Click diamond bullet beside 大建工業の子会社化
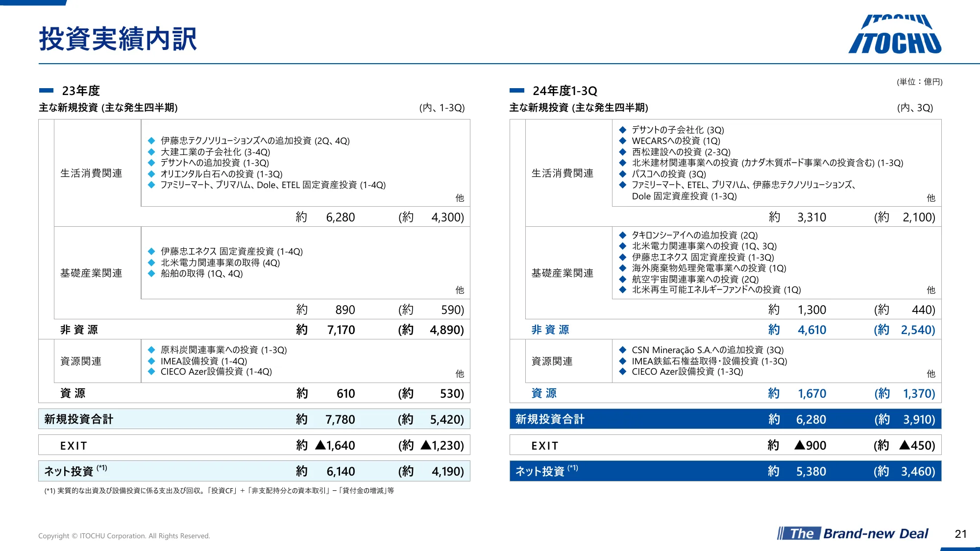The image size is (980, 551). 151,152
